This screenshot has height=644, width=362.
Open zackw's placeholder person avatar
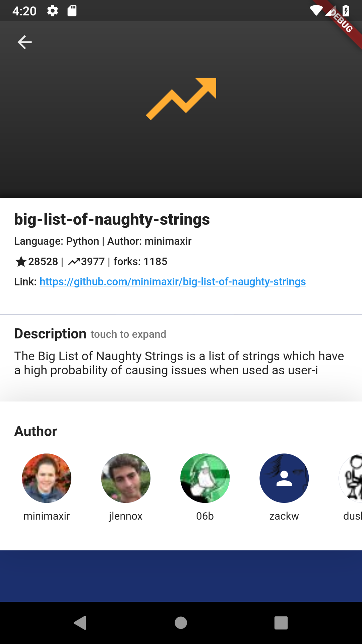(x=284, y=478)
